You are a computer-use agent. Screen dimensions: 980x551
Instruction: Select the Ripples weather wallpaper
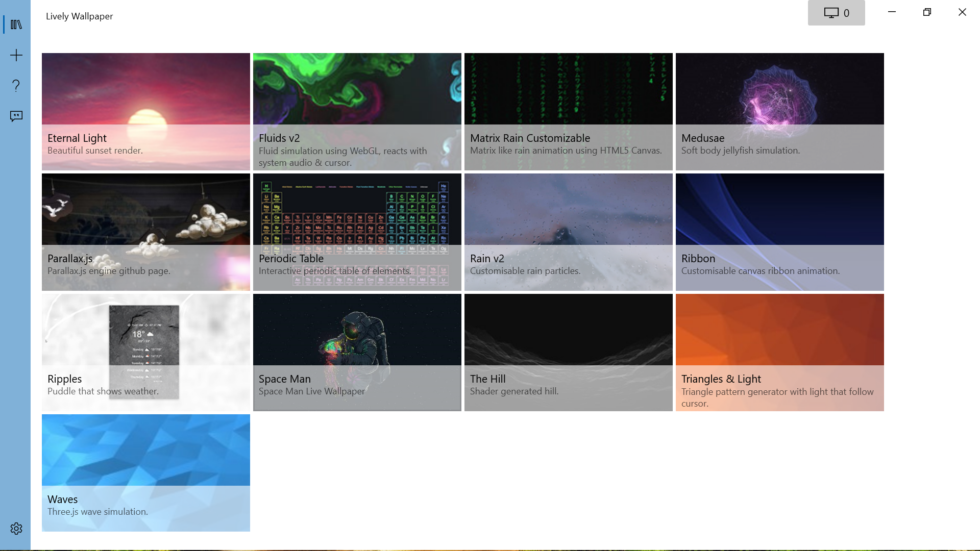coord(146,352)
